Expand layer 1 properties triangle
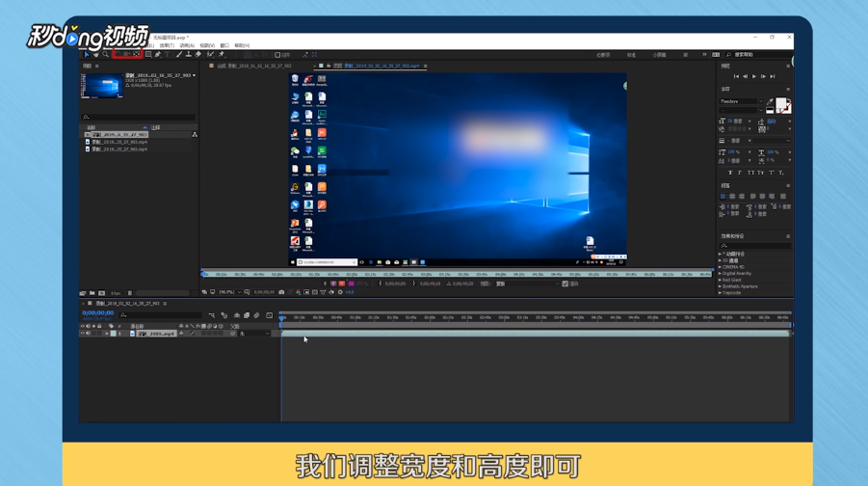The image size is (868, 486). [x=106, y=334]
